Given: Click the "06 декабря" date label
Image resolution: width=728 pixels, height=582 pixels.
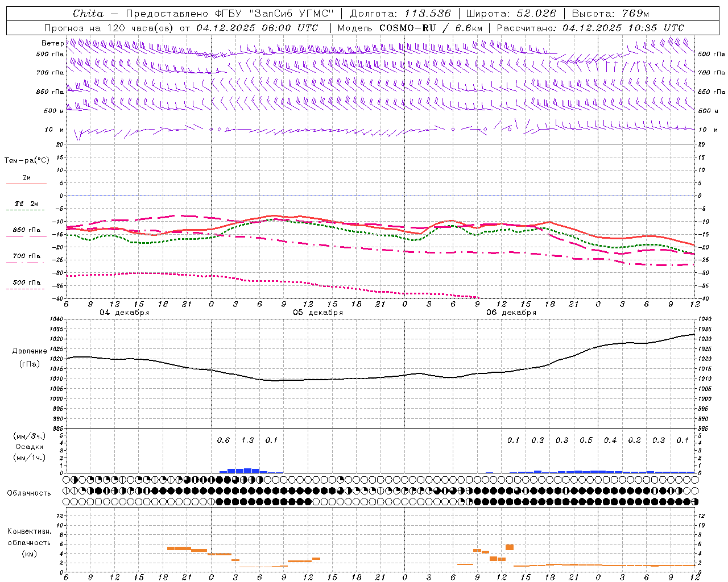Looking at the screenshot, I should [511, 313].
